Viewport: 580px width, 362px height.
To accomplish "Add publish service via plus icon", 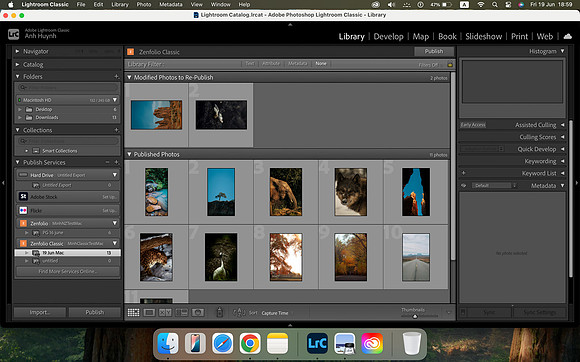I will (x=117, y=162).
